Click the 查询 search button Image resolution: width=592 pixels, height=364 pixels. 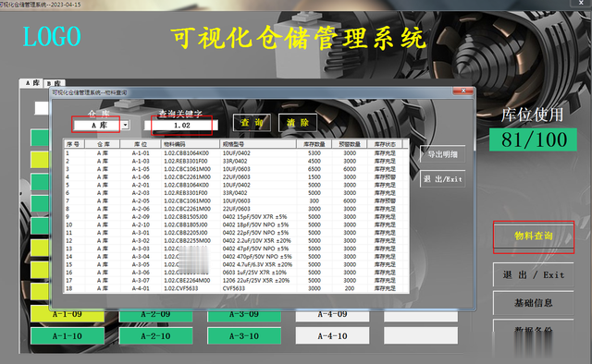tap(252, 123)
